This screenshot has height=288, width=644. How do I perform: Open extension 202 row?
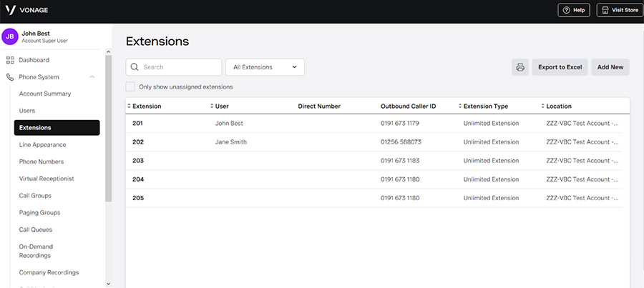(374, 142)
